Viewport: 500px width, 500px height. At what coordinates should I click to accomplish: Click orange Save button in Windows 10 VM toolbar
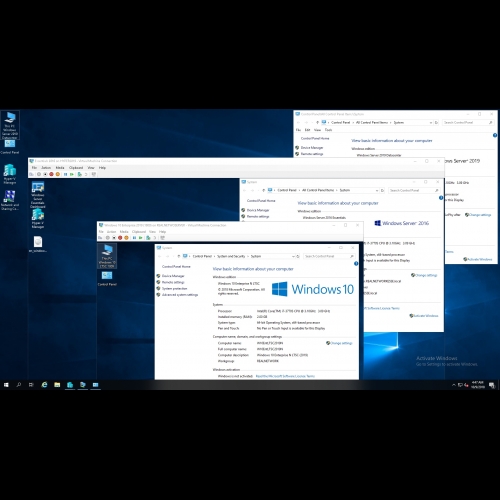click(x=126, y=238)
